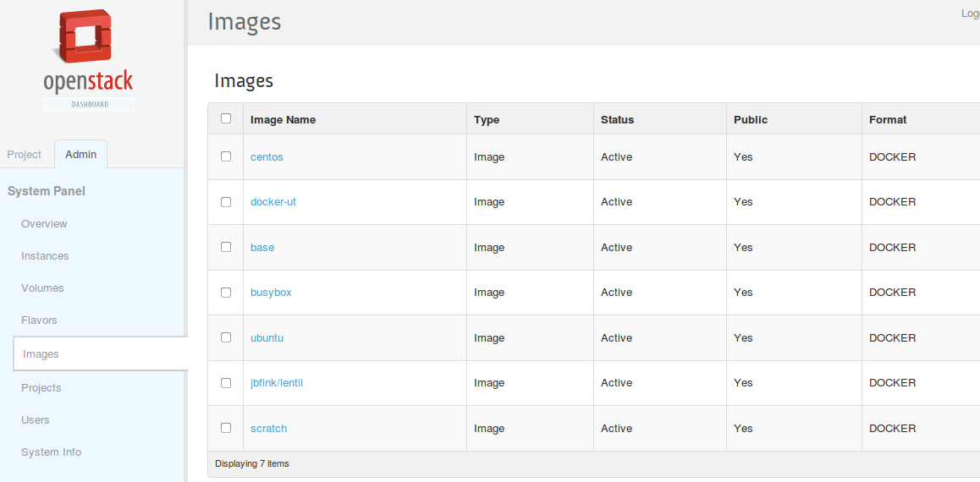This screenshot has width=980, height=482.
Task: Tick the select-all images checkbox
Action: [226, 118]
